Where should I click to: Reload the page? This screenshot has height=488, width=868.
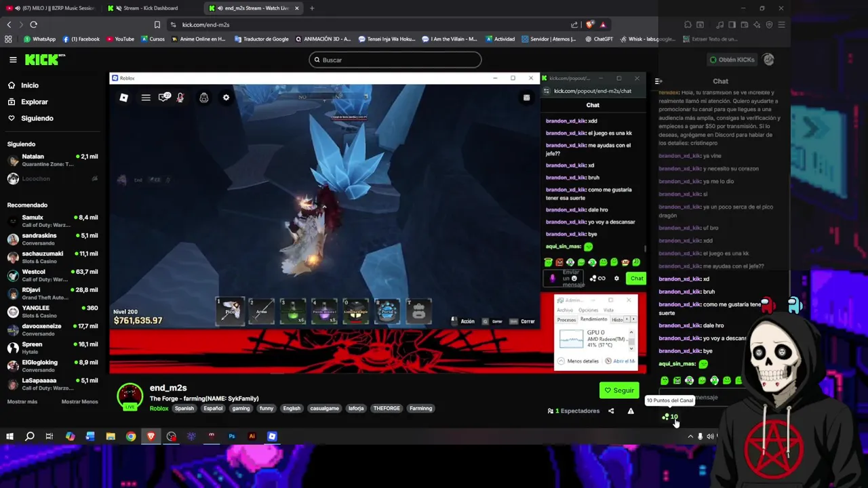[33, 24]
